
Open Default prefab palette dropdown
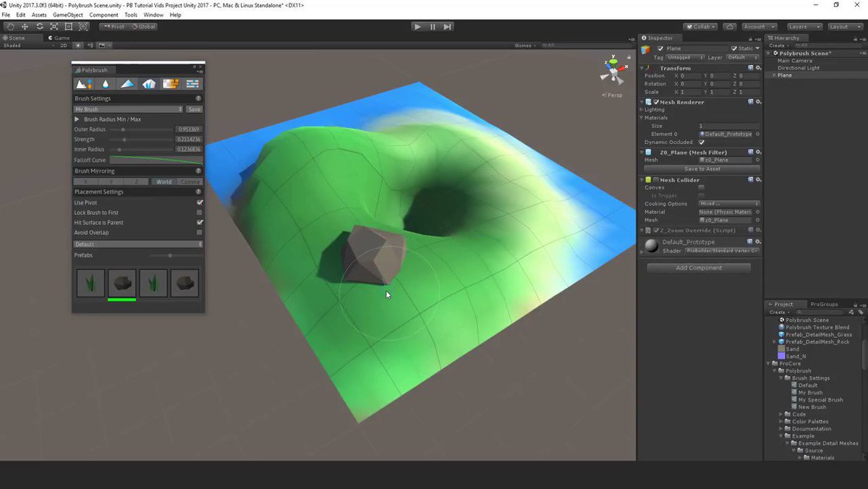tap(138, 244)
